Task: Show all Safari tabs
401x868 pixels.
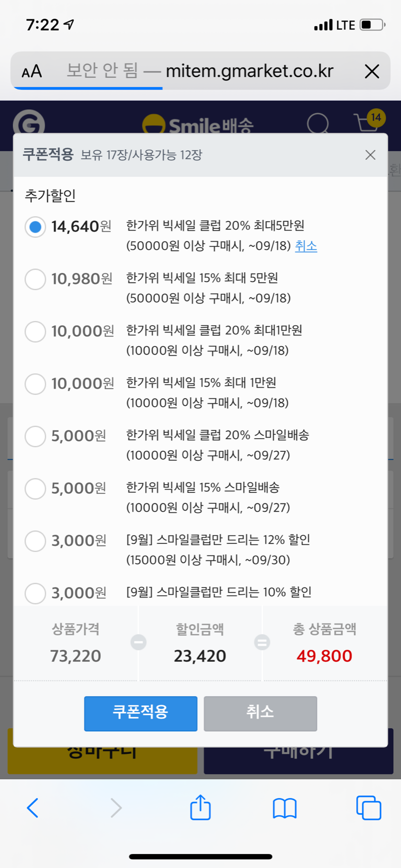Action: [x=368, y=807]
